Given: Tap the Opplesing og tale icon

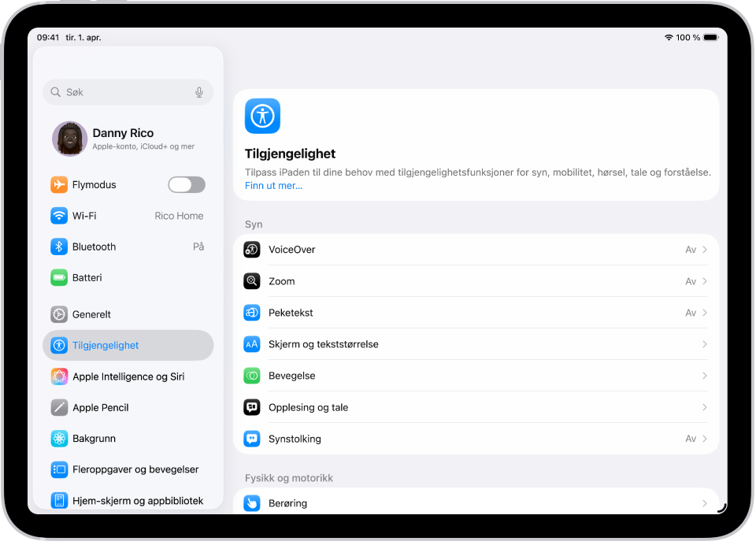Looking at the screenshot, I should pyautogui.click(x=252, y=407).
